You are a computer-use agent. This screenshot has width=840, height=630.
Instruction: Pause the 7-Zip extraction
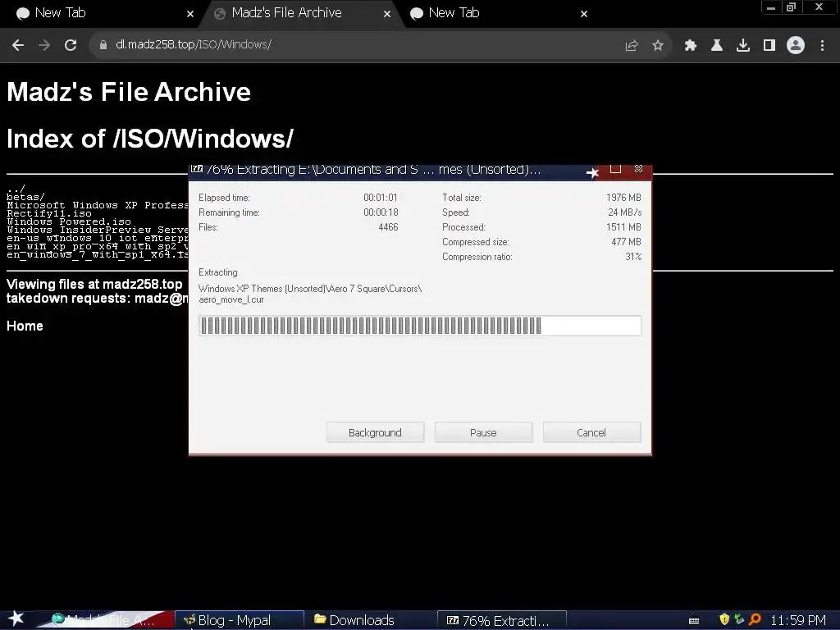click(x=483, y=432)
